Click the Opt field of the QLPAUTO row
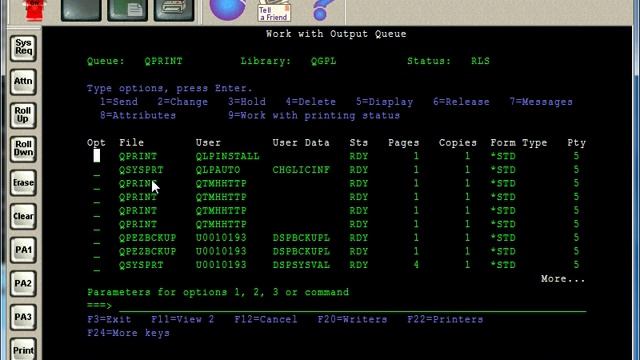The height and width of the screenshot is (360, 640). pyautogui.click(x=97, y=170)
